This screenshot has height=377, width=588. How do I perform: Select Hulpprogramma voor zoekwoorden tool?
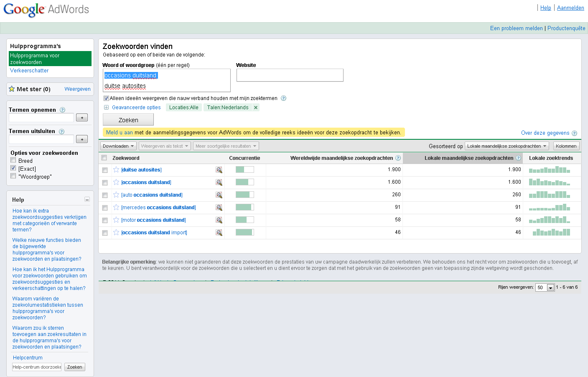50,59
